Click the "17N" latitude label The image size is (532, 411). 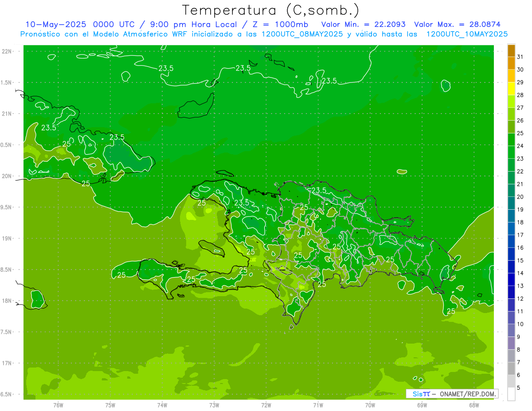(x=8, y=363)
